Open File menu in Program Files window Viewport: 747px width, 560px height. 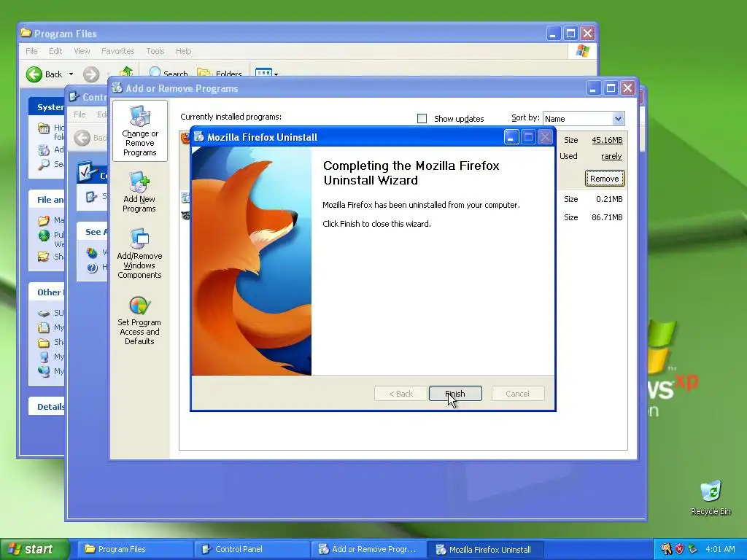point(31,51)
